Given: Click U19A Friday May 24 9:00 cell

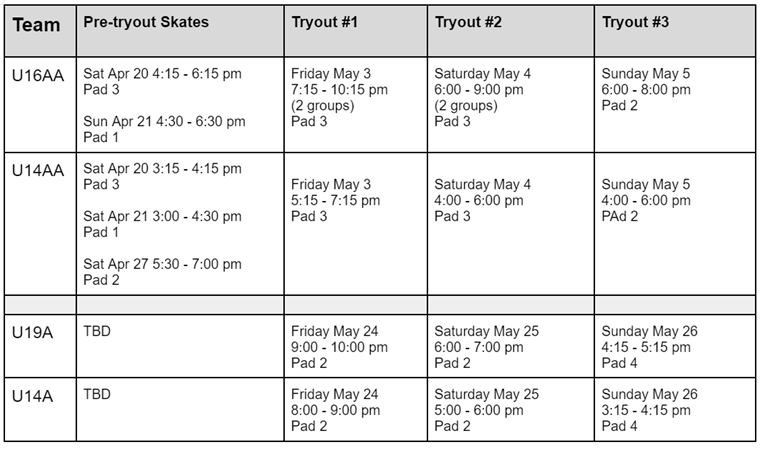Looking at the screenshot, I should click(356, 346).
